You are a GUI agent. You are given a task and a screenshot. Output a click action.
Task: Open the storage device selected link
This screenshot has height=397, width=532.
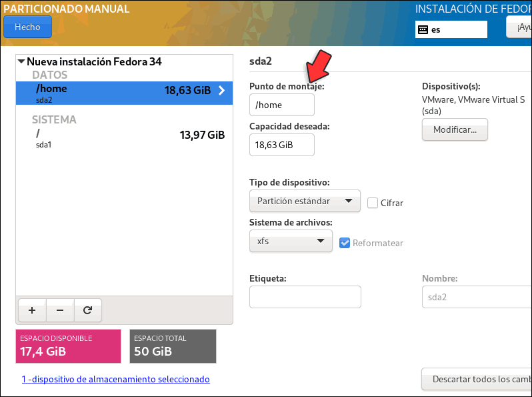point(116,379)
